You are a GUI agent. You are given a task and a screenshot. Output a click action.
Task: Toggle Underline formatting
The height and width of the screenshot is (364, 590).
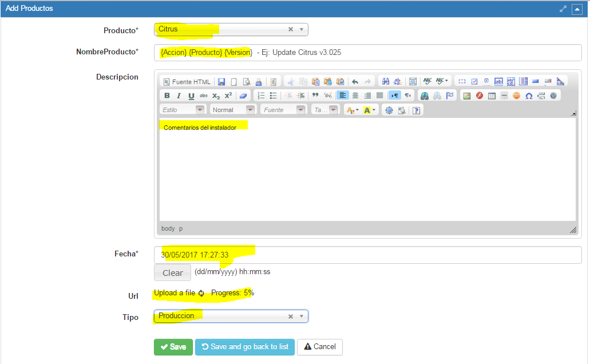coord(191,96)
